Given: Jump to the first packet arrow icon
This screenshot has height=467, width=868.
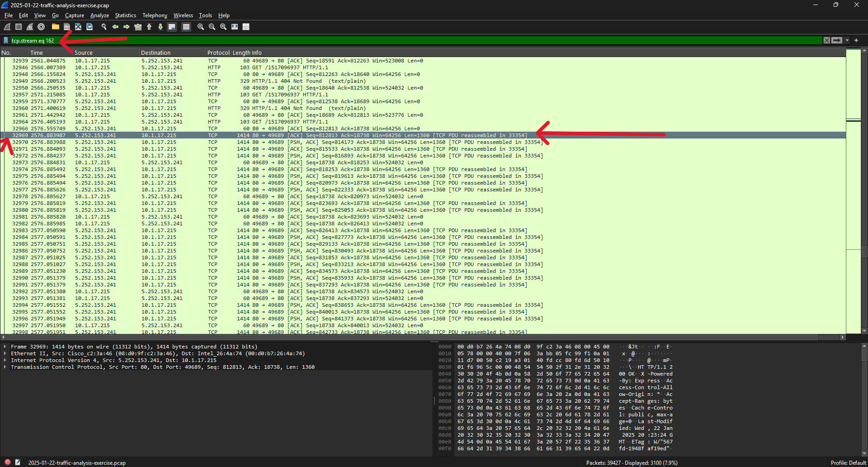Looking at the screenshot, I should click(149, 27).
